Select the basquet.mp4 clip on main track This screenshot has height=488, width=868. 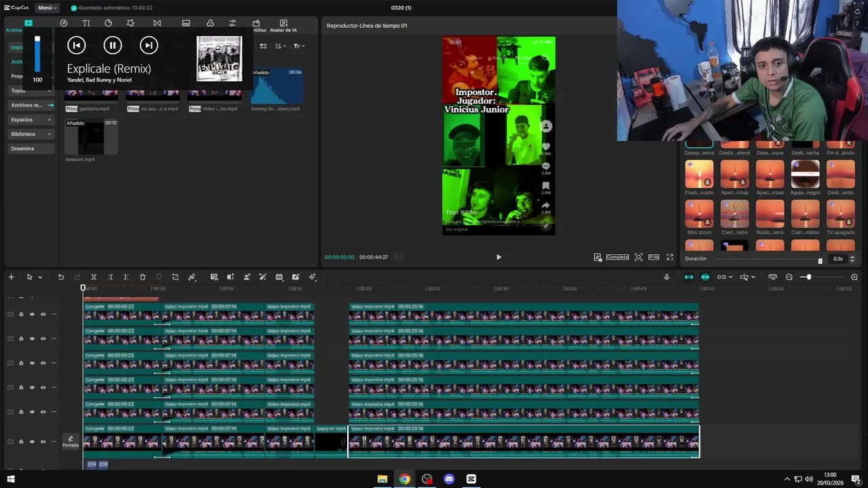coord(331,441)
